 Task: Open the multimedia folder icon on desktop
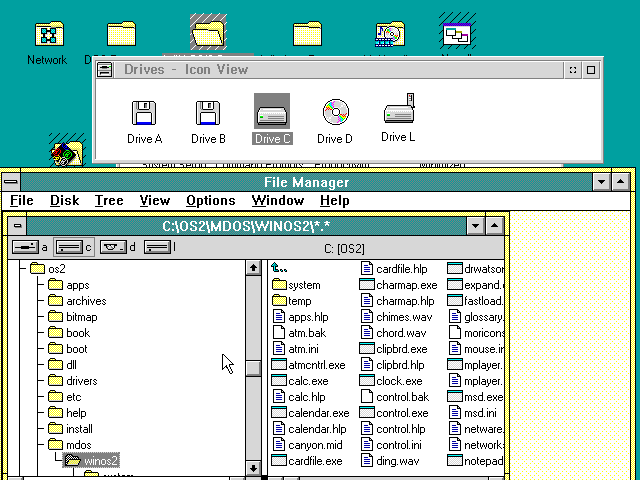tap(390, 34)
